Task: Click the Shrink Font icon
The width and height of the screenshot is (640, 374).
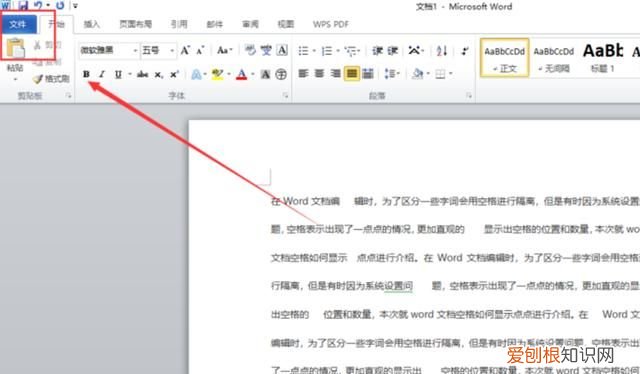Action: (200, 51)
